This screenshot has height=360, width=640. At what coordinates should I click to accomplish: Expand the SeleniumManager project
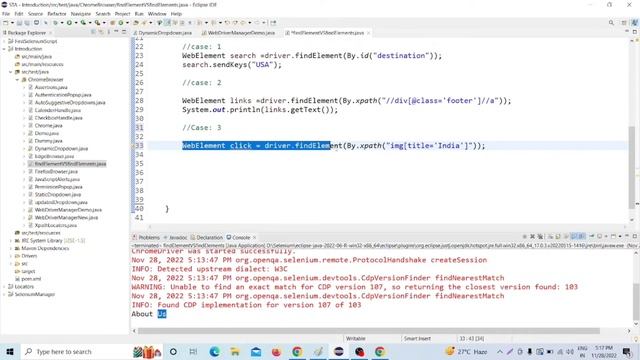tap(4, 294)
